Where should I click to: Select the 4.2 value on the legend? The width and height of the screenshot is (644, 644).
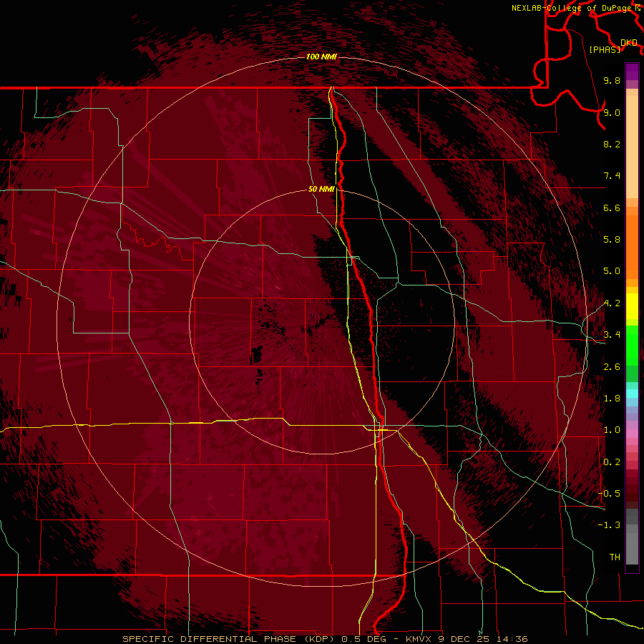(x=612, y=303)
